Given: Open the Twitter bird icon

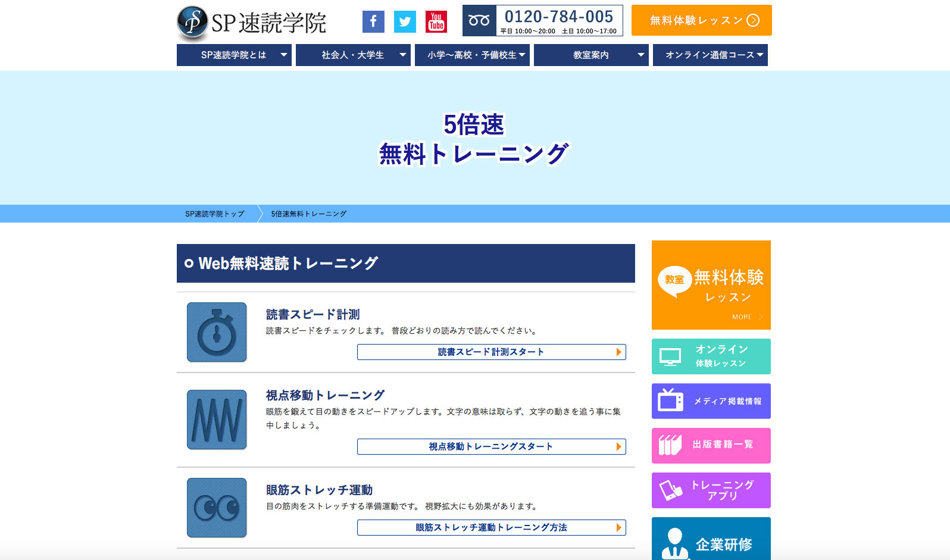Looking at the screenshot, I should (x=405, y=22).
